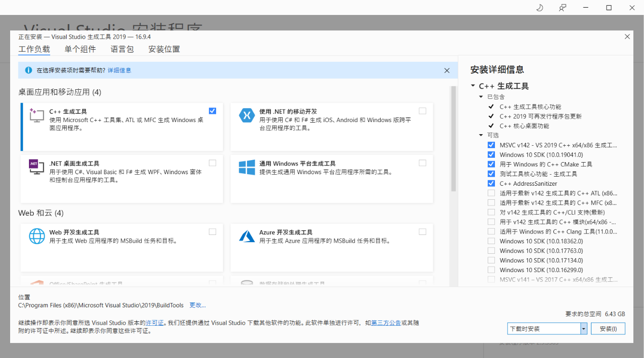Uncheck 用于 Windows 的 C++ CMake 工具

pyautogui.click(x=491, y=164)
